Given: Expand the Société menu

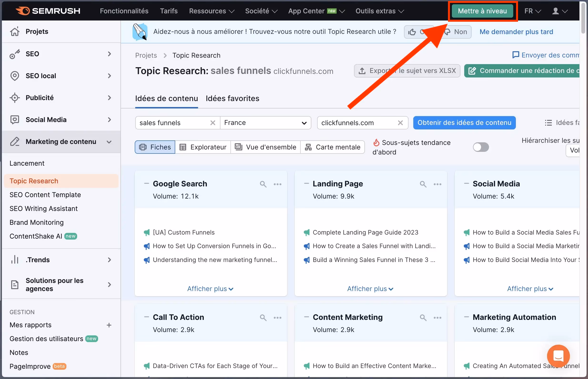Looking at the screenshot, I should 261,11.
